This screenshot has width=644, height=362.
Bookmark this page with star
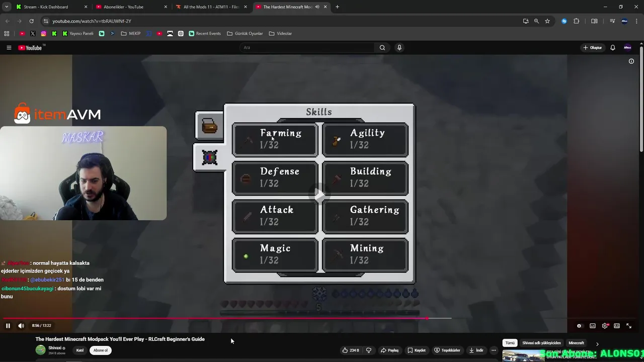click(x=547, y=21)
